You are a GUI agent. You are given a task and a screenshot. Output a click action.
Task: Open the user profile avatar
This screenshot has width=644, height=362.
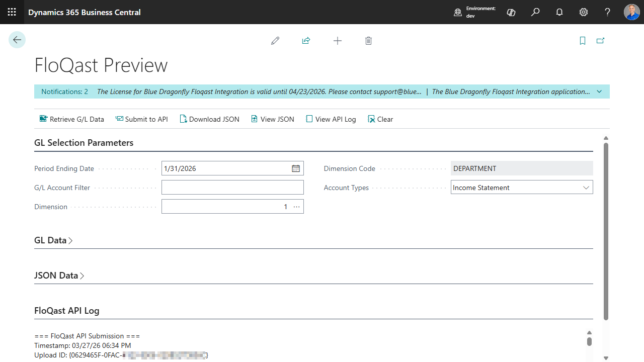coord(632,12)
